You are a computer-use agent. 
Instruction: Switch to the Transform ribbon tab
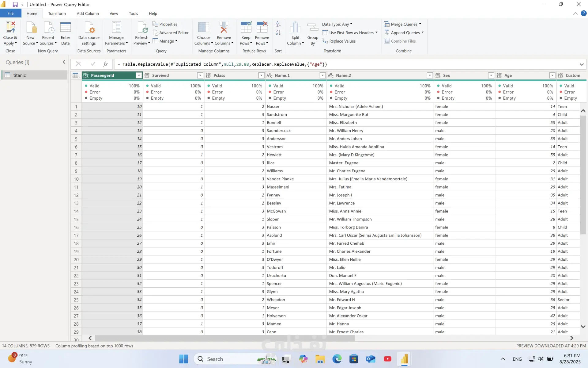pos(57,13)
